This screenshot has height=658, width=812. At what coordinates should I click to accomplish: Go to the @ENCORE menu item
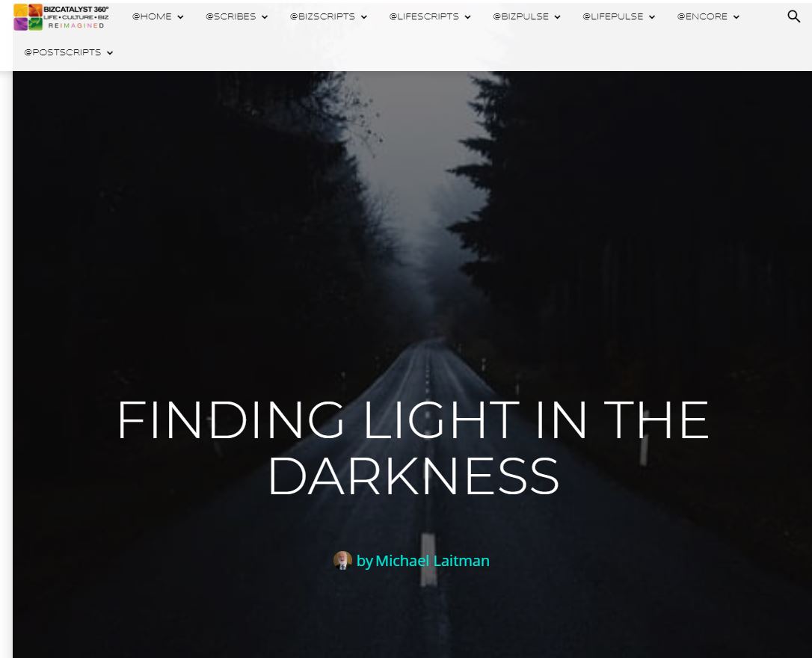click(702, 16)
